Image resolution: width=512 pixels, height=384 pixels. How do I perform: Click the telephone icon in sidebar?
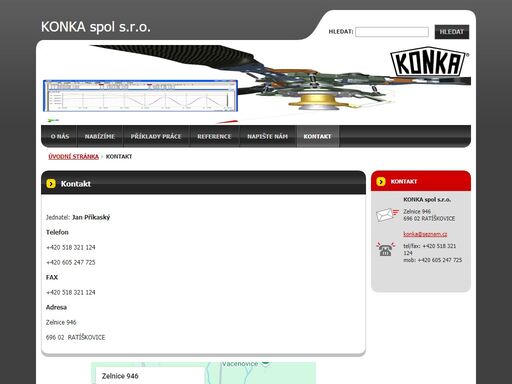pyautogui.click(x=386, y=249)
